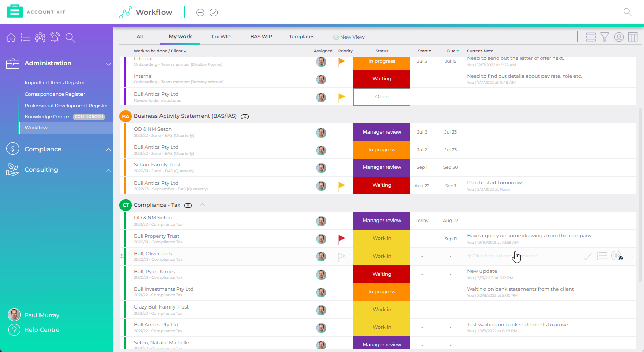Click the assigned user filter icon

point(619,37)
